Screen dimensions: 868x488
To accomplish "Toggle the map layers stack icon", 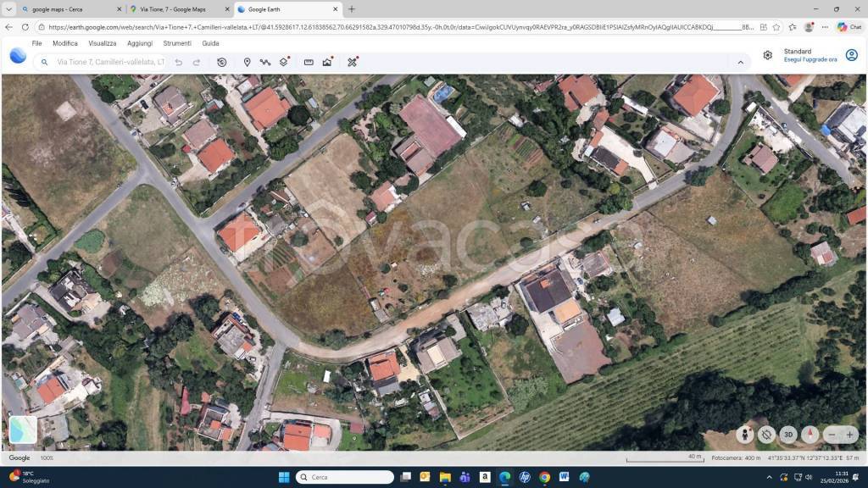I will [x=284, y=62].
